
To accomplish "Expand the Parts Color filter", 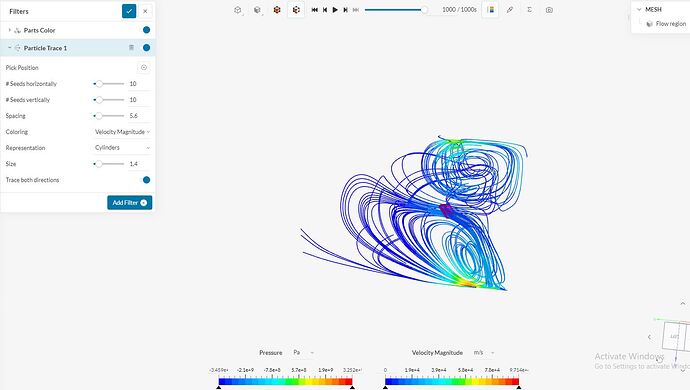I will (x=10, y=30).
